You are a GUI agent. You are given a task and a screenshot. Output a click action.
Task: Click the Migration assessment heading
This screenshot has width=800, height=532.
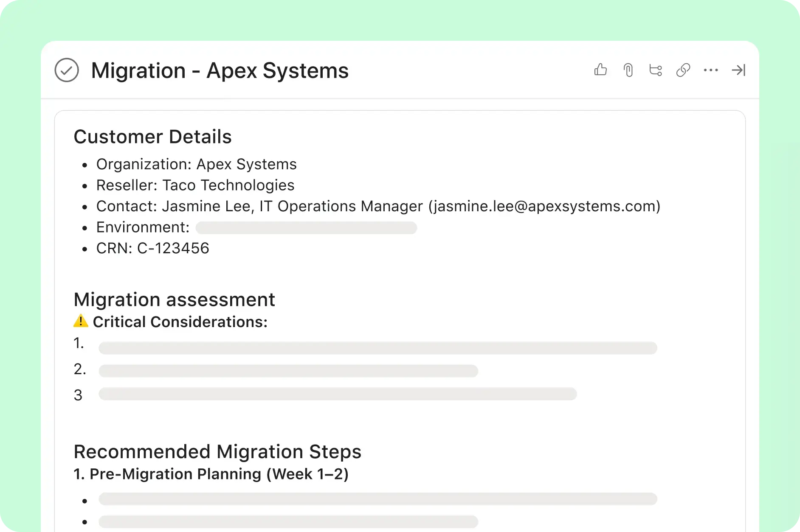174,300
